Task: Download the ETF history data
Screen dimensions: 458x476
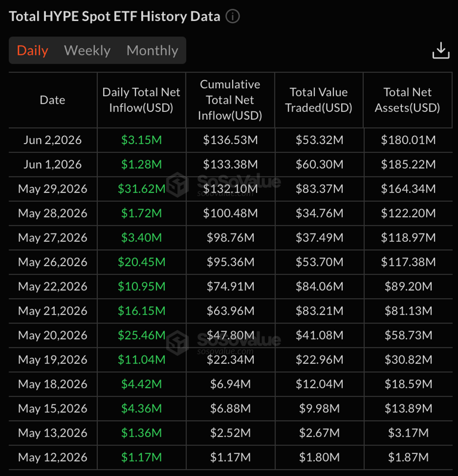Action: (x=441, y=51)
